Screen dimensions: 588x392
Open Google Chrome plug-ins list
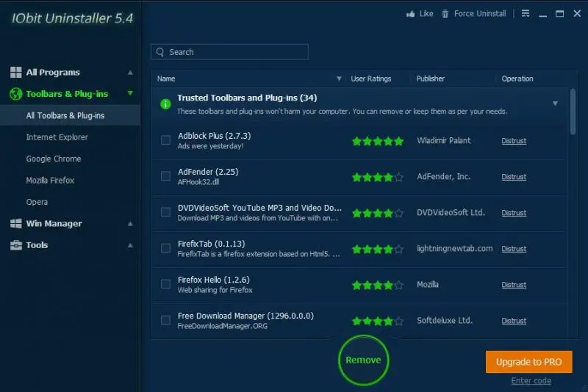pyautogui.click(x=54, y=159)
